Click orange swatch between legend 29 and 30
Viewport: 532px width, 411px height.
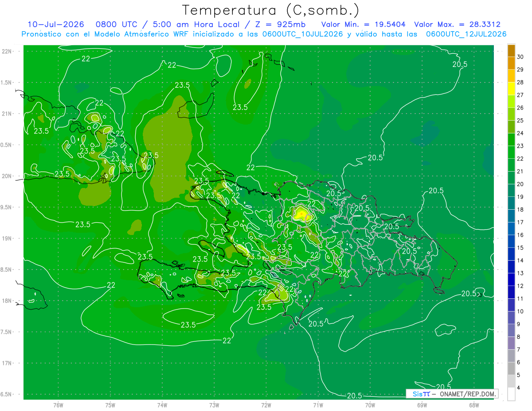pyautogui.click(x=511, y=63)
